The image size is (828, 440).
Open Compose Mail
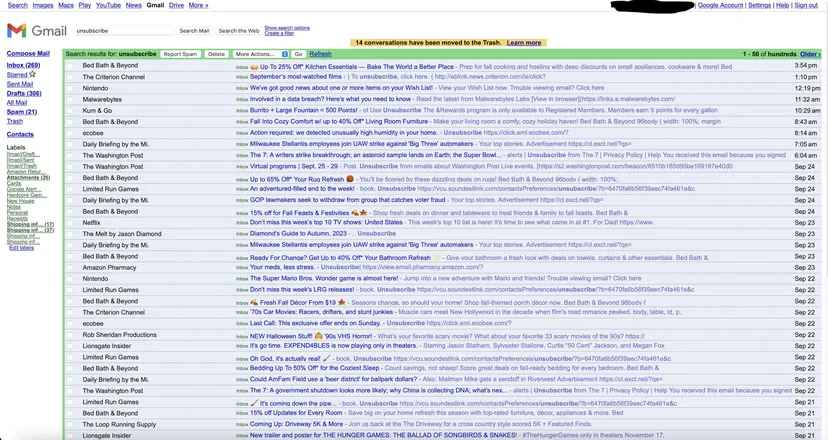tap(28, 53)
